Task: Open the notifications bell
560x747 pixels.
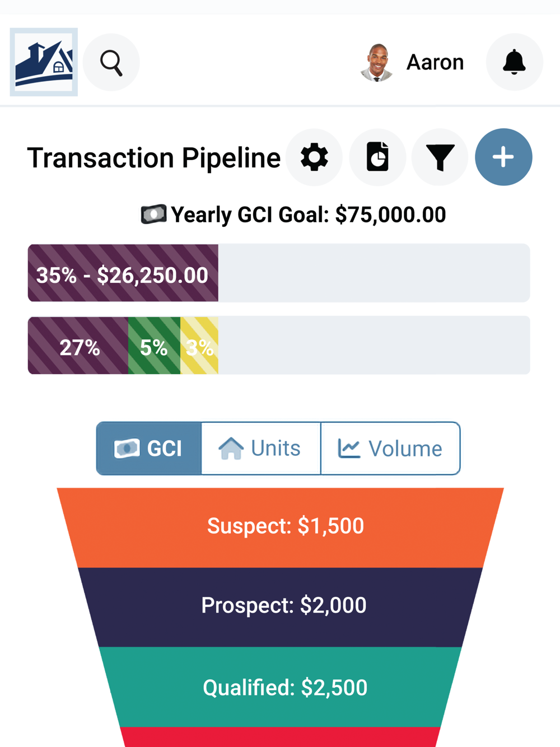Action: (x=514, y=62)
